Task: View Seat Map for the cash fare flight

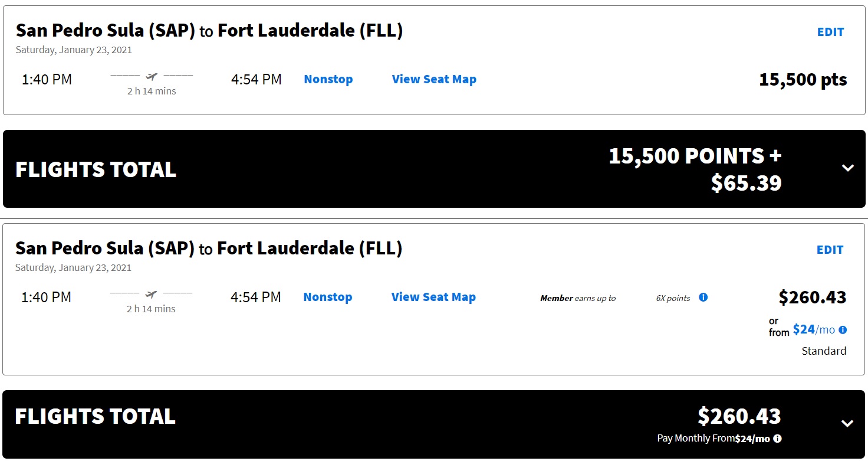Action: [433, 297]
